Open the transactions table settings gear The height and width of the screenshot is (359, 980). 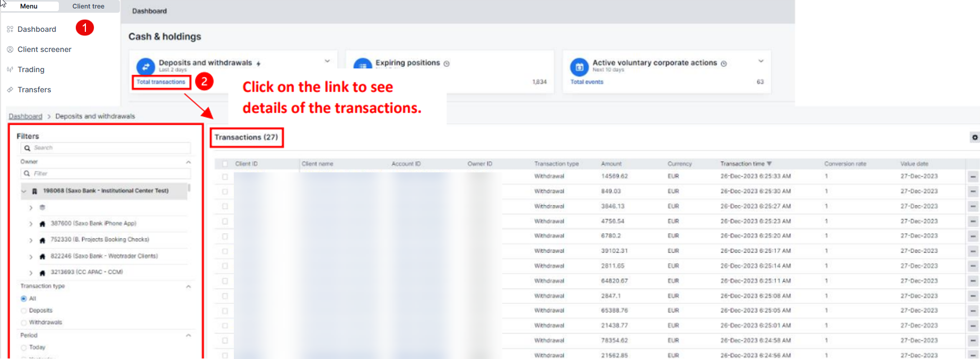pyautogui.click(x=974, y=137)
